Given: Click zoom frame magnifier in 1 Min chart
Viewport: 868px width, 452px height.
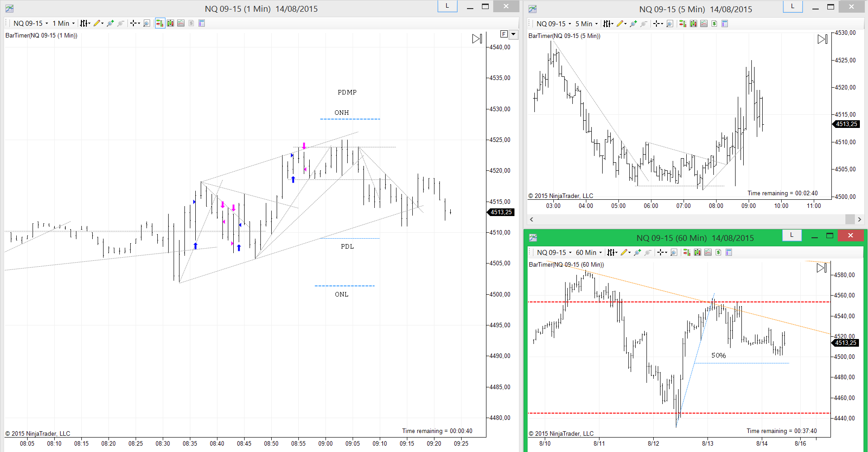Looking at the screenshot, I should (146, 24).
